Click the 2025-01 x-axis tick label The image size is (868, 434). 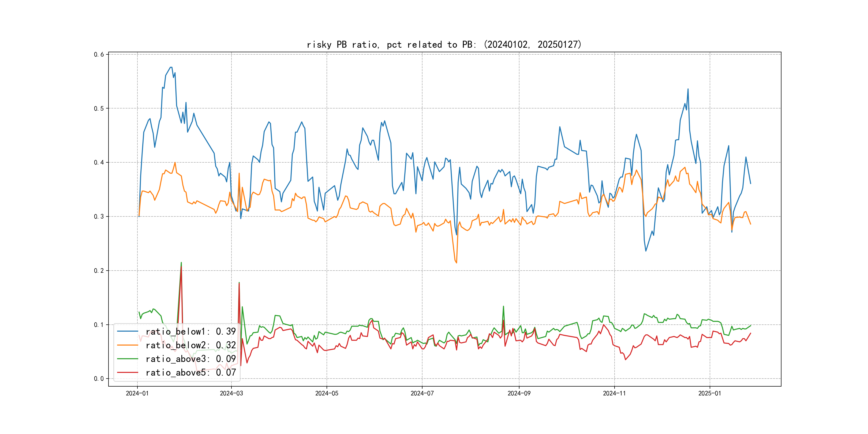click(710, 393)
